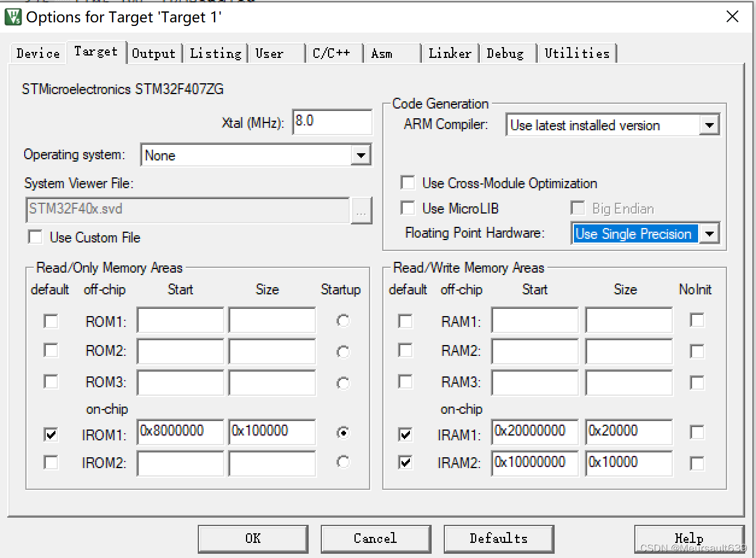The width and height of the screenshot is (756, 558).
Task: Select IROM2 Startup radio button
Action: click(x=343, y=461)
